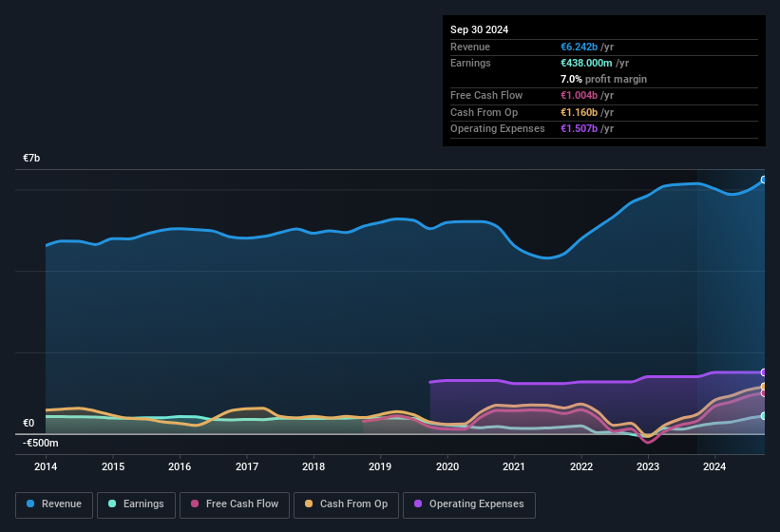Jump to 2023 on the x-axis
Screen dimensions: 780x532
[648, 466]
